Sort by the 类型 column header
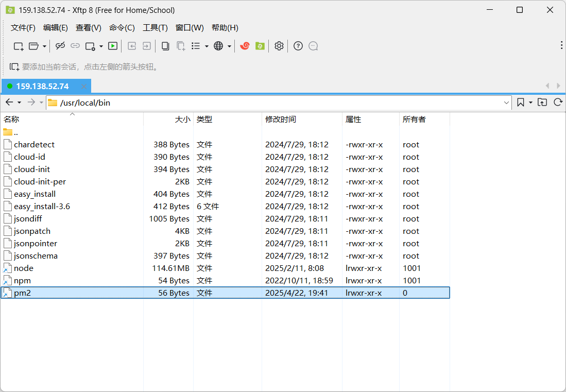The width and height of the screenshot is (566, 392). pos(228,119)
